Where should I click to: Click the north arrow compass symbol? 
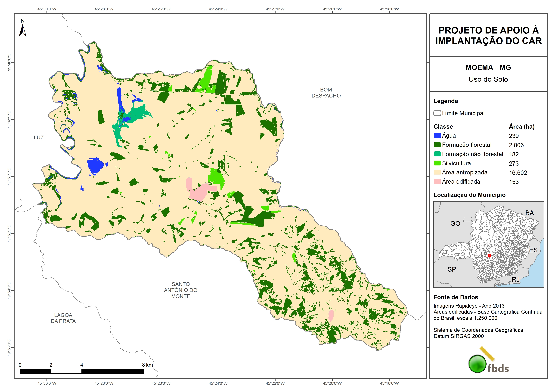click(22, 31)
